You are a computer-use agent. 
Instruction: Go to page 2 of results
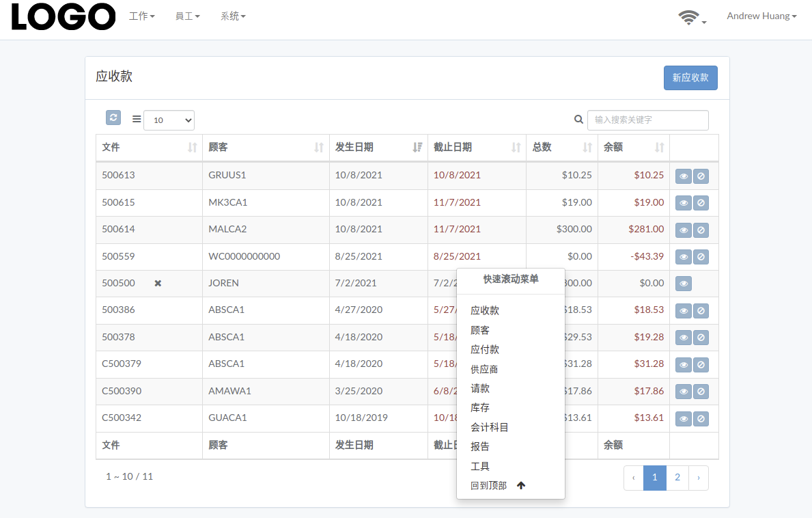click(x=677, y=478)
